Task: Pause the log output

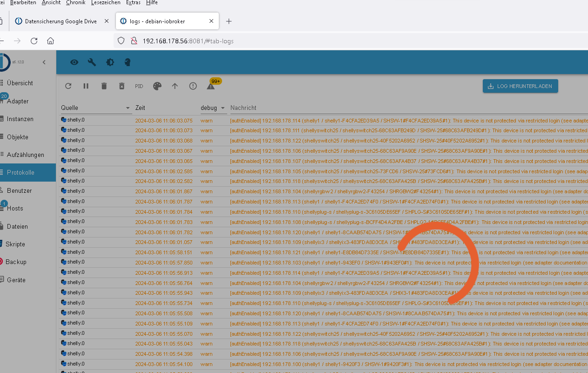Action: pyautogui.click(x=86, y=86)
